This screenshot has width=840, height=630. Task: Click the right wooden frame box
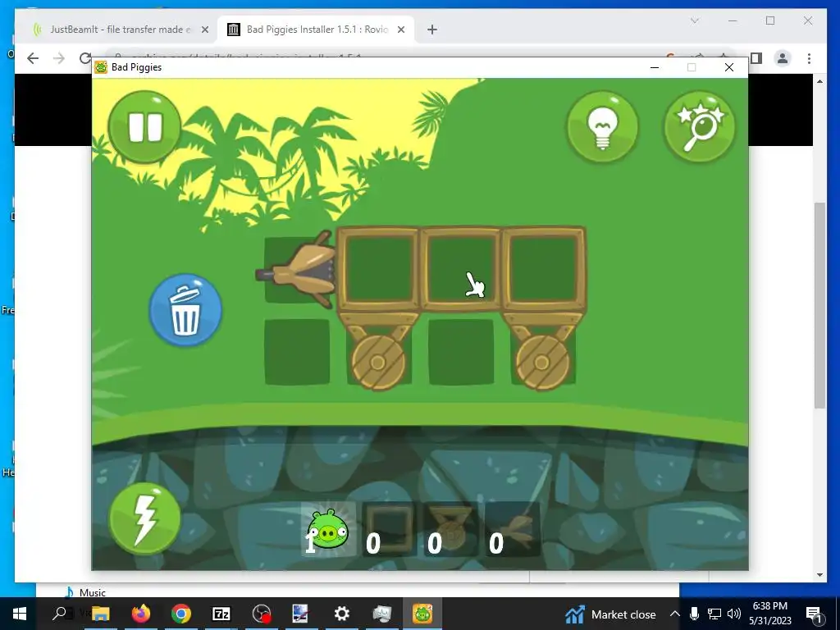click(x=543, y=269)
